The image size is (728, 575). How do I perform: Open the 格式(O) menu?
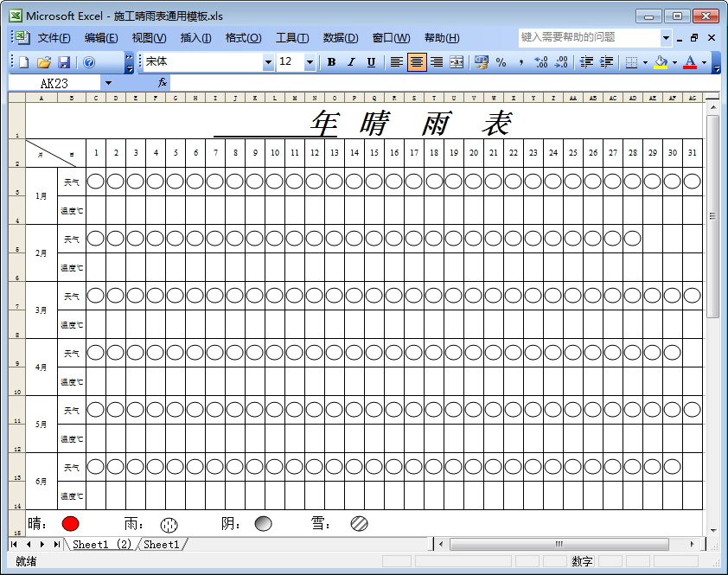coord(243,38)
